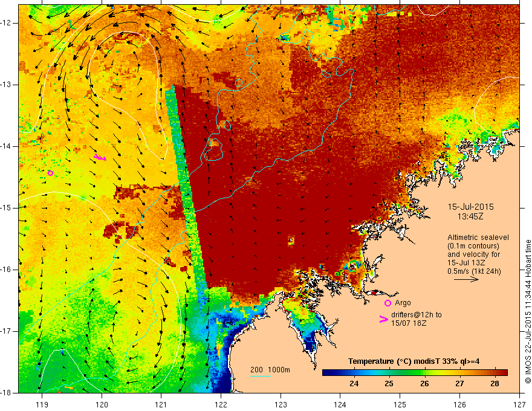Click longitude axis label 124
Screen dimensions: 532x411
point(340,404)
